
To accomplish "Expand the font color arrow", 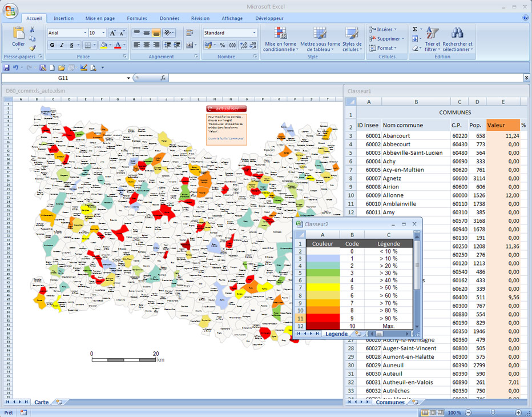I will (124, 45).
